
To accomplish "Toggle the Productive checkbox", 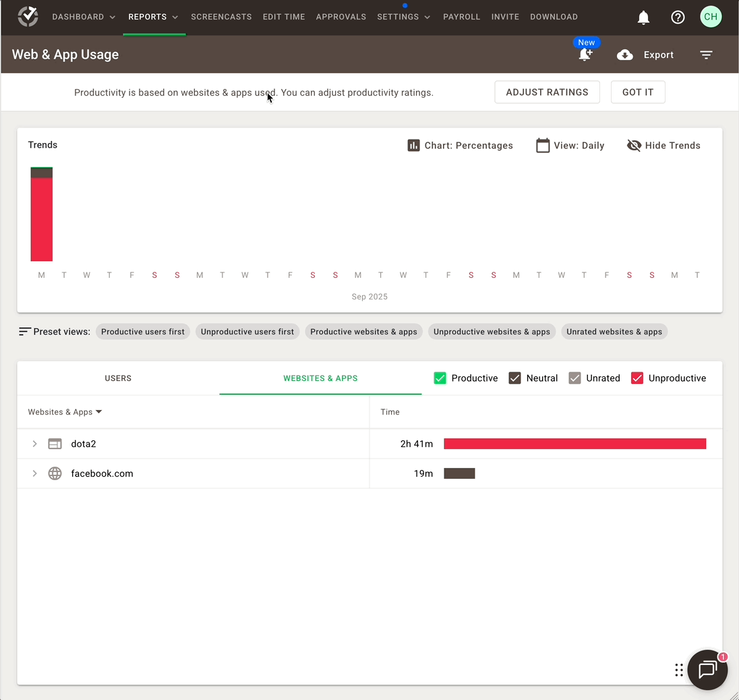I will [x=440, y=378].
